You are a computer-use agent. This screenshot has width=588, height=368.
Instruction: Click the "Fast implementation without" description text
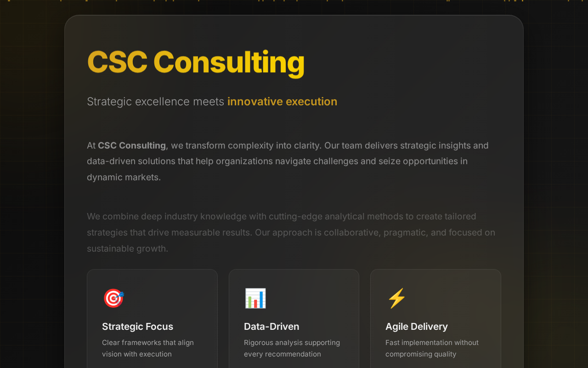click(432, 343)
